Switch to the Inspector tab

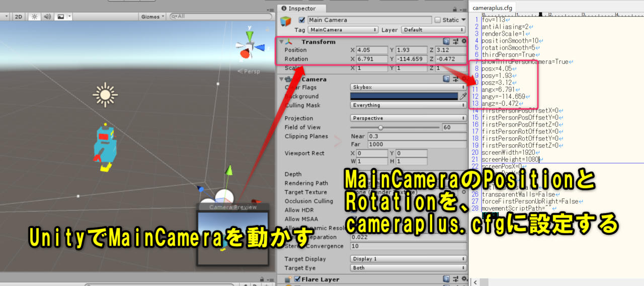[x=302, y=9]
